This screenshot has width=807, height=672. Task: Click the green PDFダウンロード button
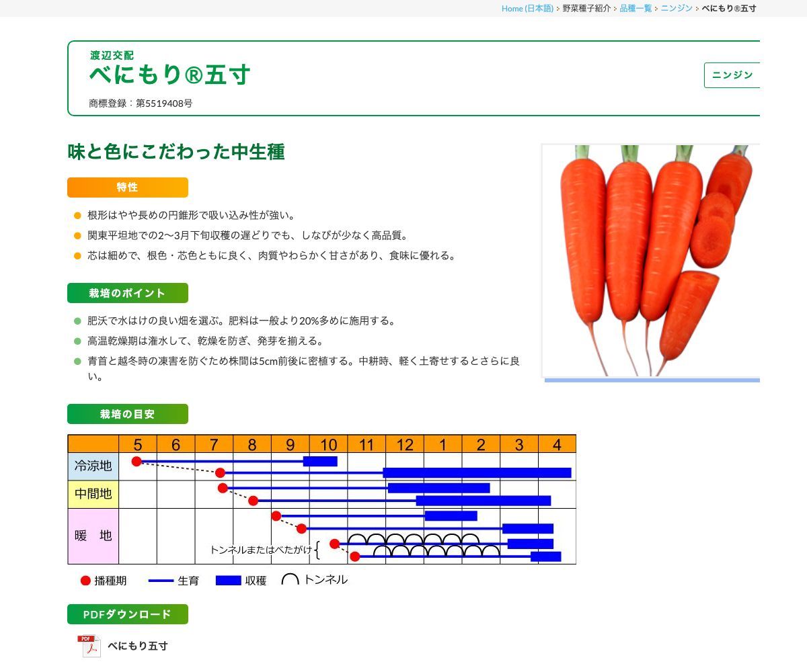pyautogui.click(x=127, y=614)
